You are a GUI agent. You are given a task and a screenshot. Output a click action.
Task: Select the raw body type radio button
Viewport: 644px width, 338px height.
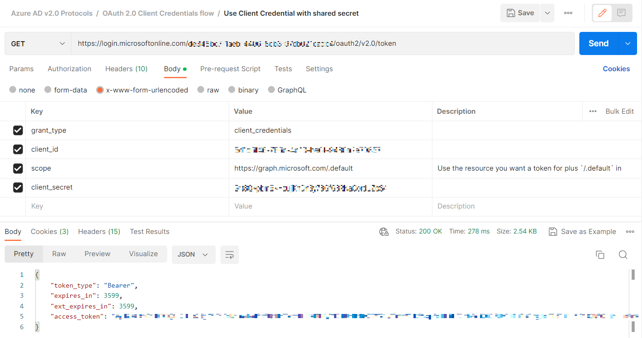pyautogui.click(x=201, y=90)
